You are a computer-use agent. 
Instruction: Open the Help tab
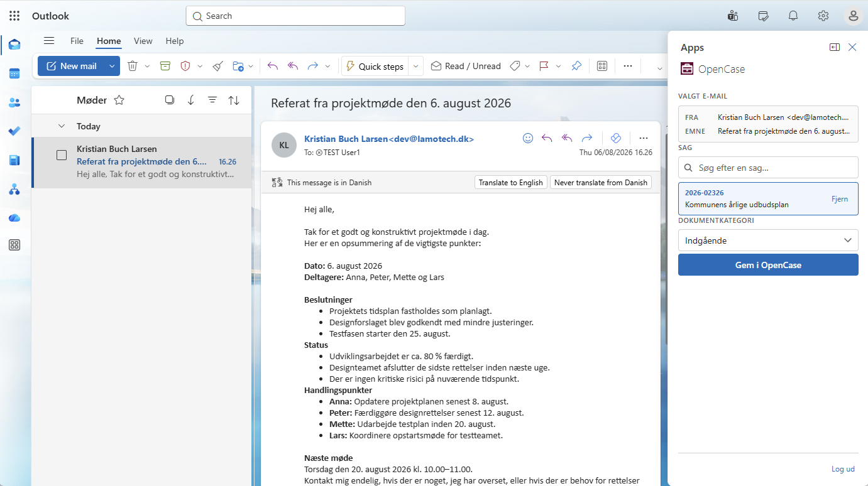tap(175, 41)
